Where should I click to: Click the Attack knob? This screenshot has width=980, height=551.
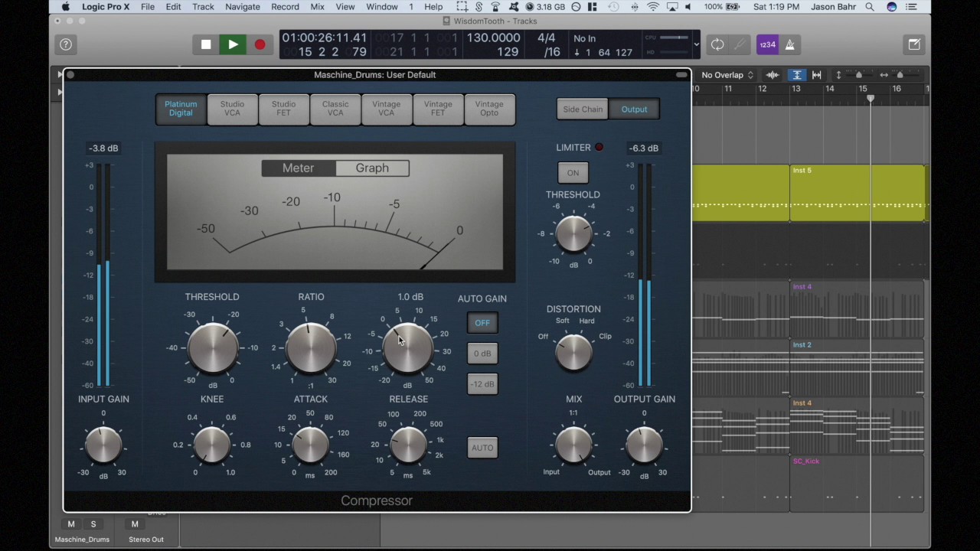[x=311, y=445]
